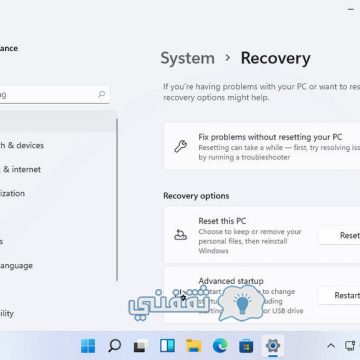Open Personalization settings
This screenshot has width=360, height=360.
[x=12, y=193]
